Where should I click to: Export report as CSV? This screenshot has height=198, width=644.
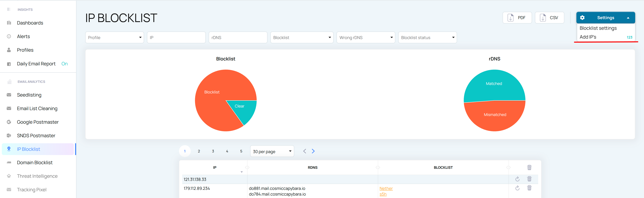pyautogui.click(x=549, y=18)
